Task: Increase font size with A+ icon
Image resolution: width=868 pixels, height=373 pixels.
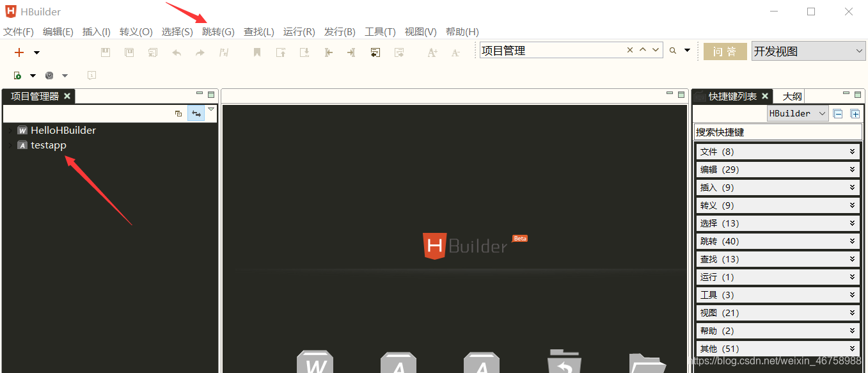Action: [432, 52]
